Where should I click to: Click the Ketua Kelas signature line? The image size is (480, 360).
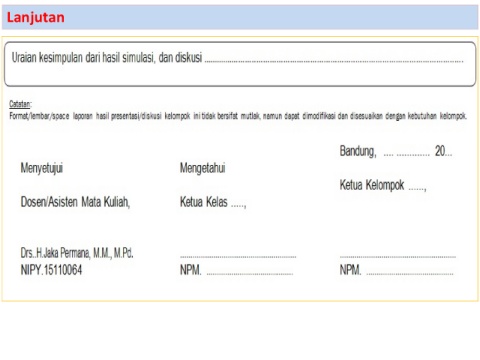(x=238, y=257)
